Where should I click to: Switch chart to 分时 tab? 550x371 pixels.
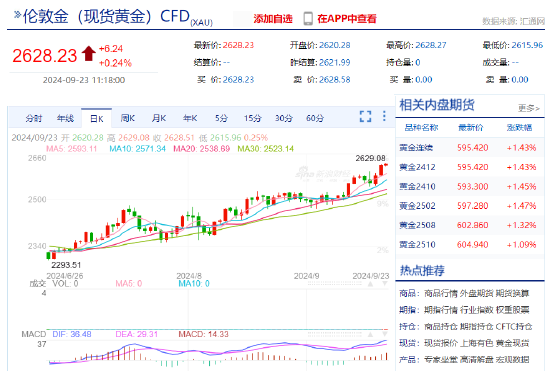pyautogui.click(x=34, y=119)
